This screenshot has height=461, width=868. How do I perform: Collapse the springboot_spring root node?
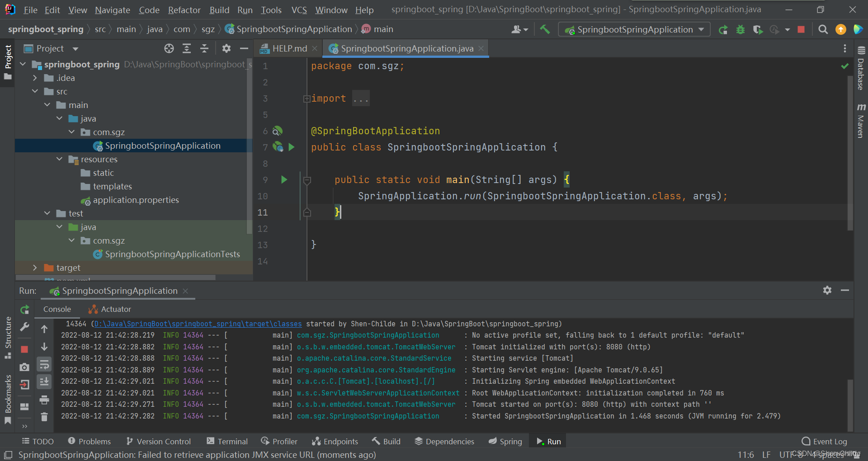click(23, 64)
